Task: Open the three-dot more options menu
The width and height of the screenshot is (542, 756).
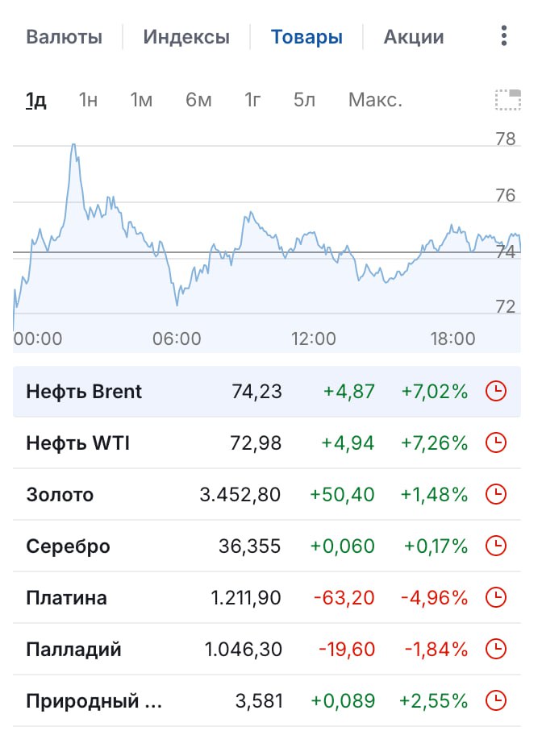Action: tap(504, 36)
